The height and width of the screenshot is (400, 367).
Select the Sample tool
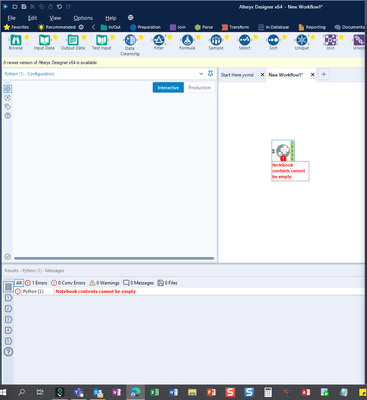point(216,40)
